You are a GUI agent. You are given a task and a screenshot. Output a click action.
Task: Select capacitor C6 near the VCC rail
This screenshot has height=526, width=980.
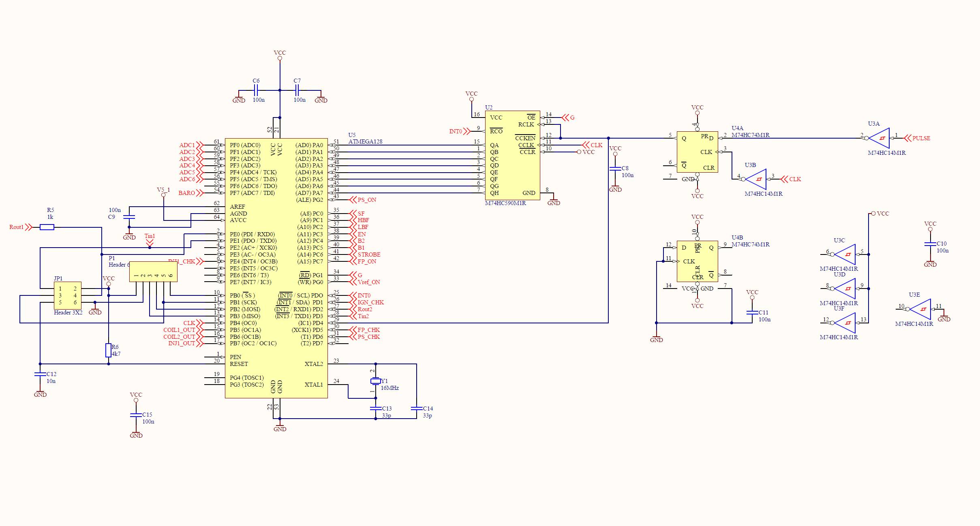click(x=256, y=90)
